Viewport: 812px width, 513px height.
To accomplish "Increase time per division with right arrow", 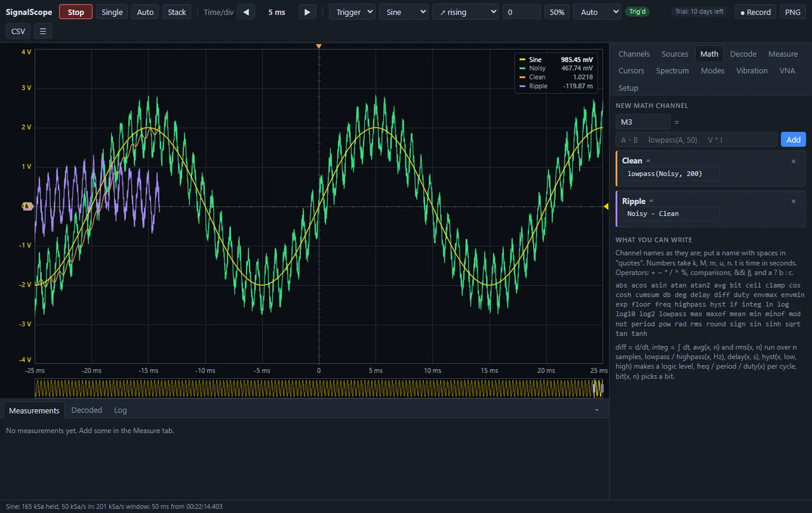I will (x=307, y=12).
